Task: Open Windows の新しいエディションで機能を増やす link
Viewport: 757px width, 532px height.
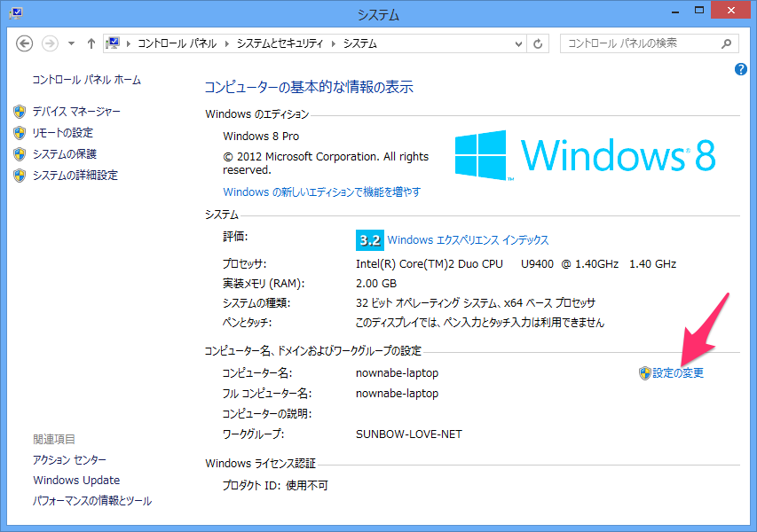Action: pyautogui.click(x=321, y=192)
